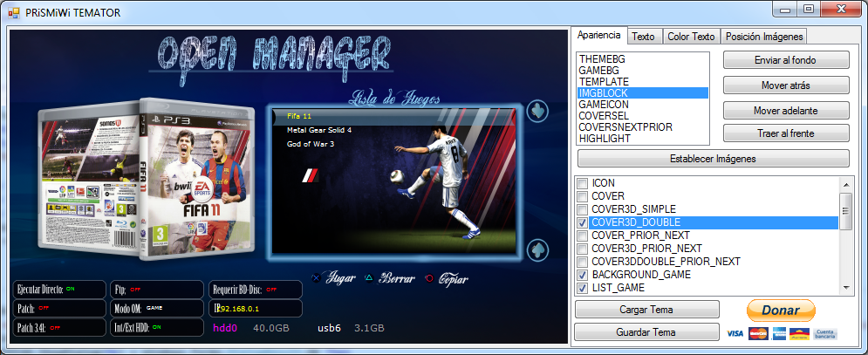Click the triangle icon next to Borrar

click(x=369, y=279)
